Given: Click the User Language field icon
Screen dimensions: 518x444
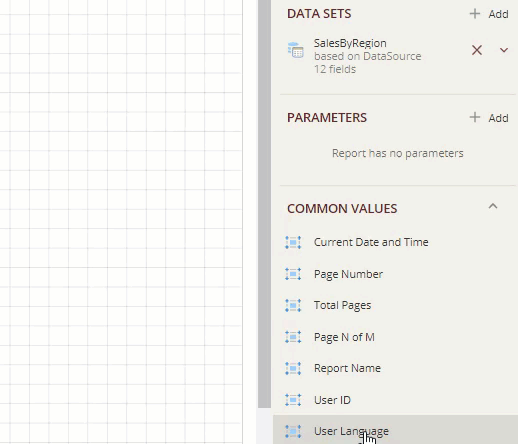Looking at the screenshot, I should pos(293,431).
